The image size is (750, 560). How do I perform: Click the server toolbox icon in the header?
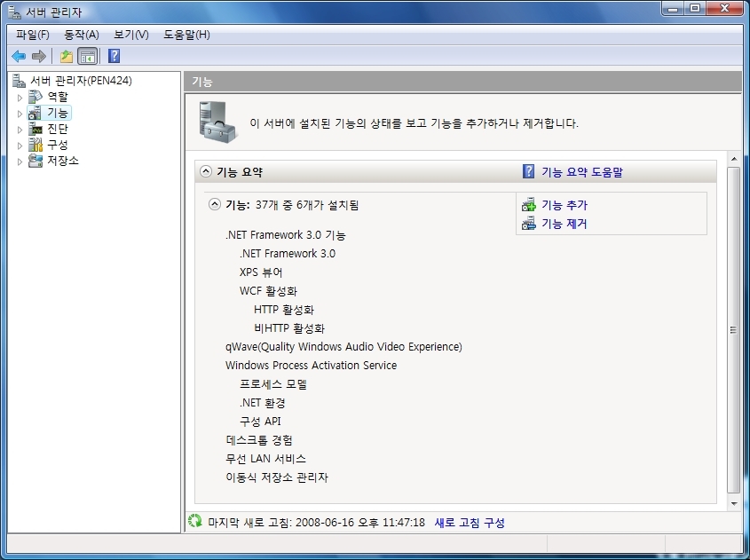[217, 122]
